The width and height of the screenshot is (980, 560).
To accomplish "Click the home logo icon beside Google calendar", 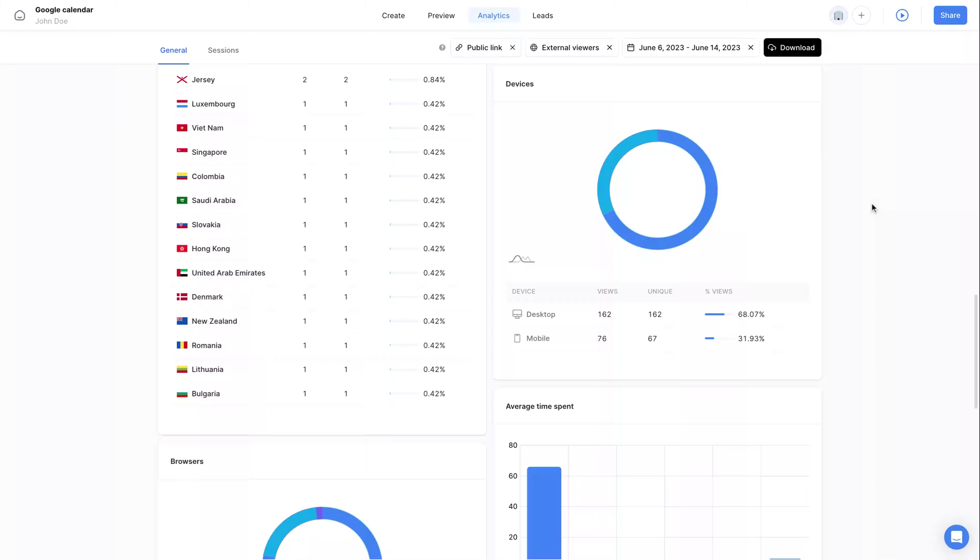I will (x=20, y=15).
